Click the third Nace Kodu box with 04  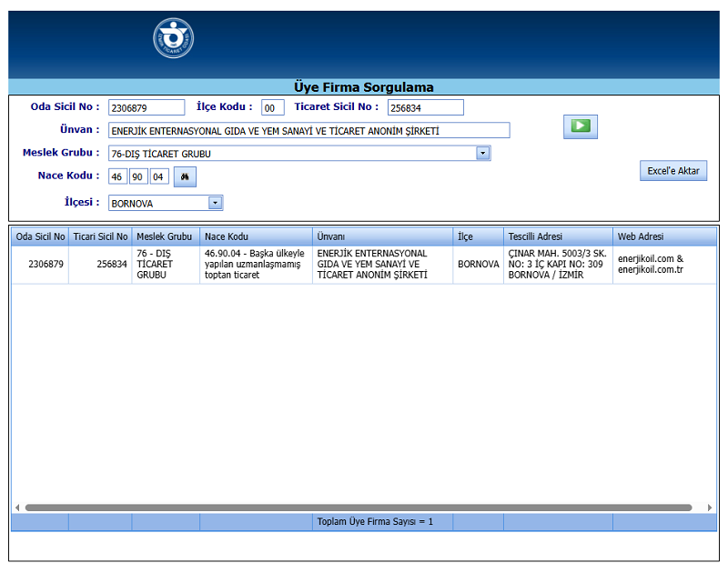coord(159,176)
